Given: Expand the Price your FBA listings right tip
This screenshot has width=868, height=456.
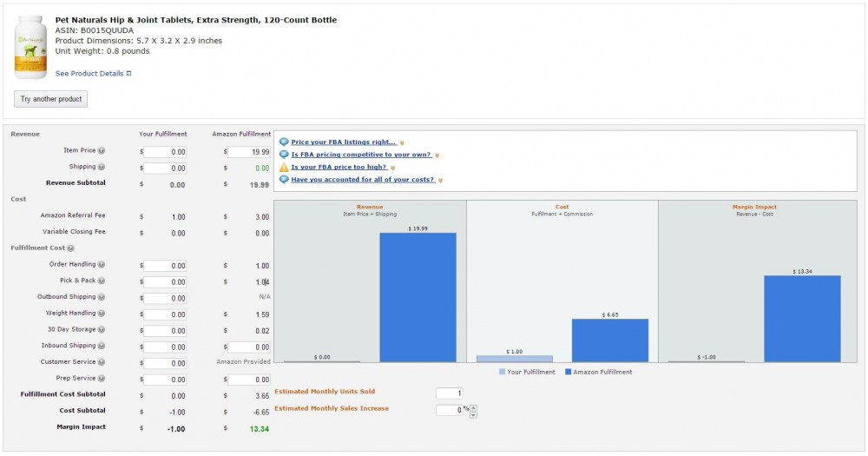Looking at the screenshot, I should [402, 143].
